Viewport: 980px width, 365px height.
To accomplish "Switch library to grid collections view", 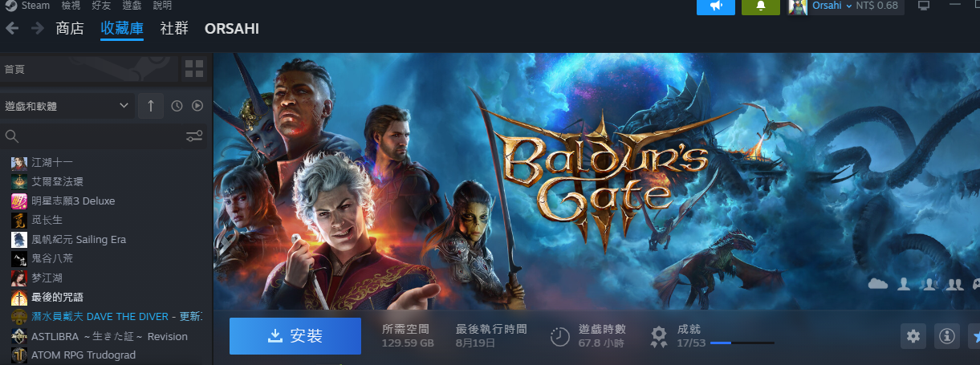I will click(x=194, y=69).
